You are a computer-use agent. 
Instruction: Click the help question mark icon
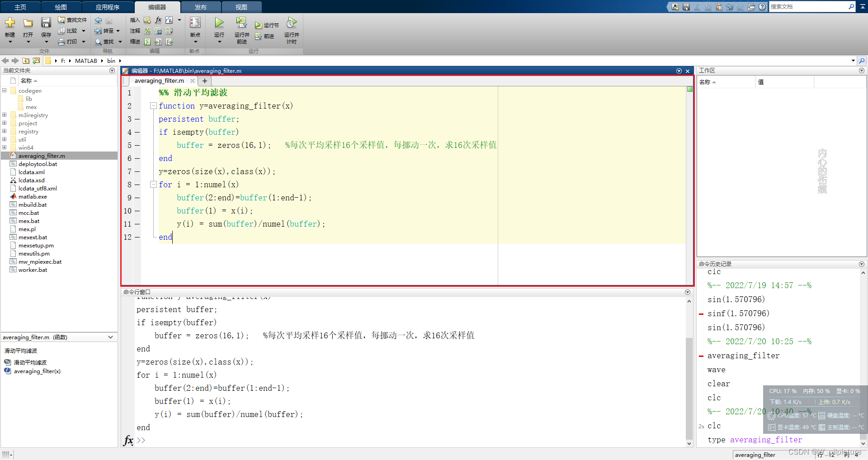pos(762,7)
